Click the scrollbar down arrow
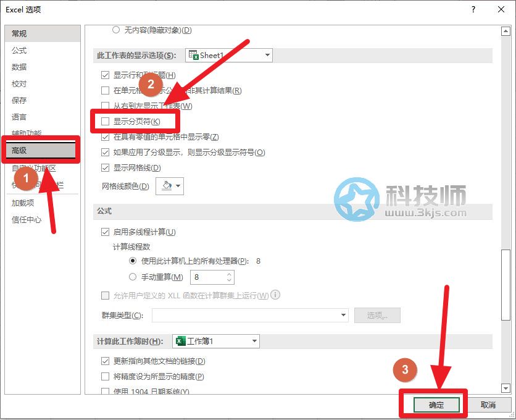 click(x=506, y=388)
